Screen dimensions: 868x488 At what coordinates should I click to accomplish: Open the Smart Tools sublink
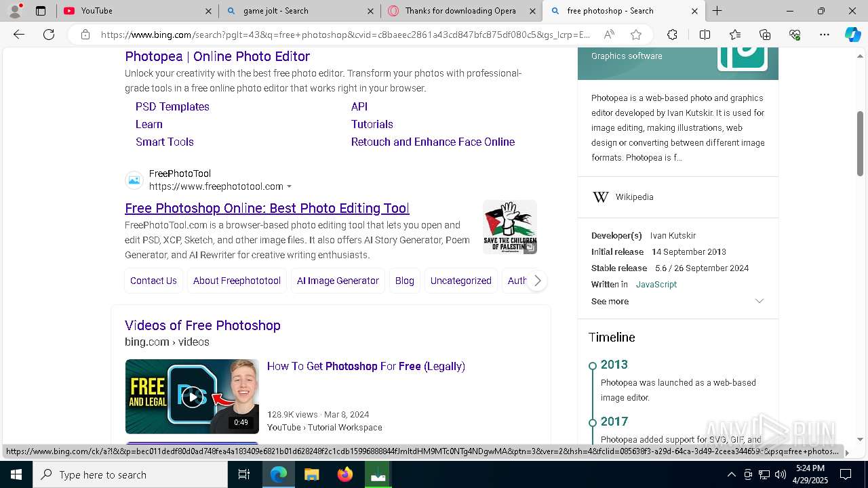pyautogui.click(x=165, y=142)
